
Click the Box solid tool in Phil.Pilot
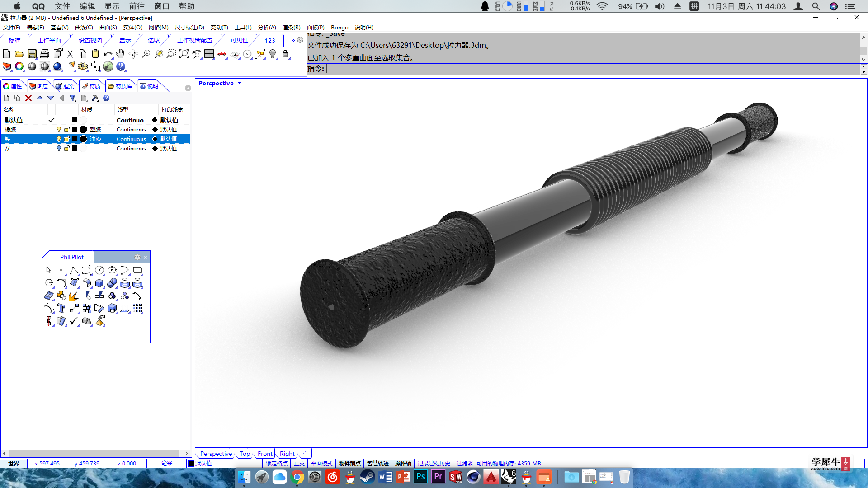pos(99,283)
